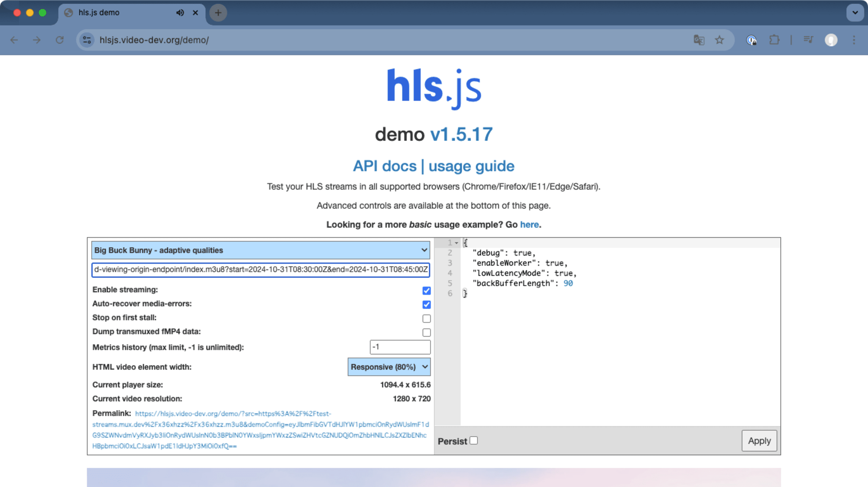Open the API docs link
This screenshot has width=868, height=487.
[x=385, y=166]
